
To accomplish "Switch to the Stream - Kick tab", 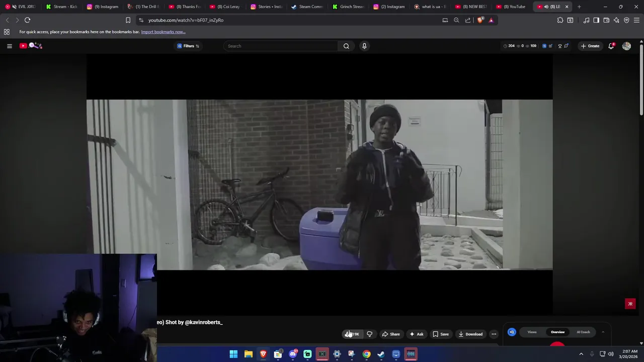I will click(x=62, y=7).
